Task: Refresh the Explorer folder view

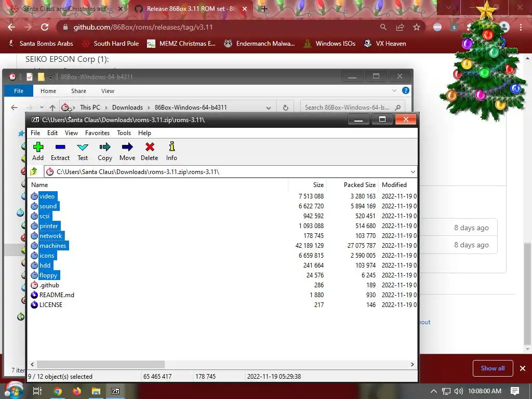Action: click(x=286, y=108)
